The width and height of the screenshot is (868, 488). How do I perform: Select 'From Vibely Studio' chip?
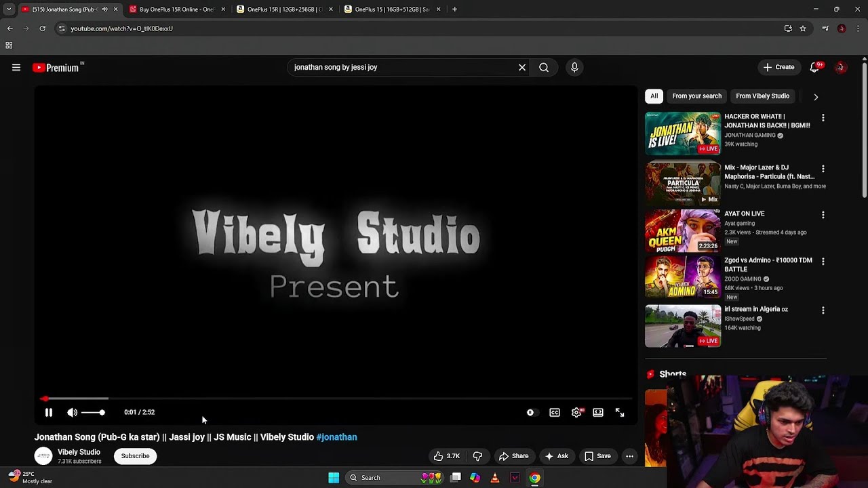point(762,96)
